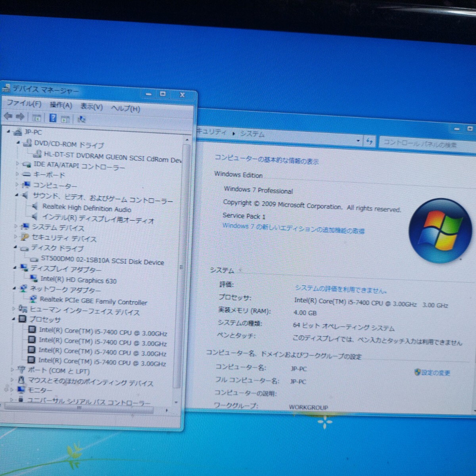Expand the モニター category
Screen dimensions: 476x476
(x=12, y=390)
